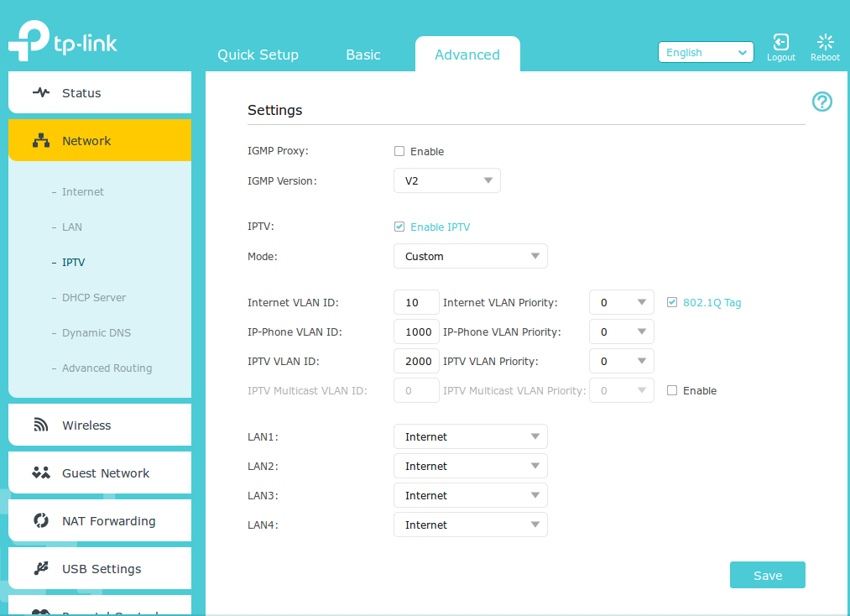This screenshot has height=616, width=850.
Task: Open the USB Settings menu section
Action: tap(100, 568)
